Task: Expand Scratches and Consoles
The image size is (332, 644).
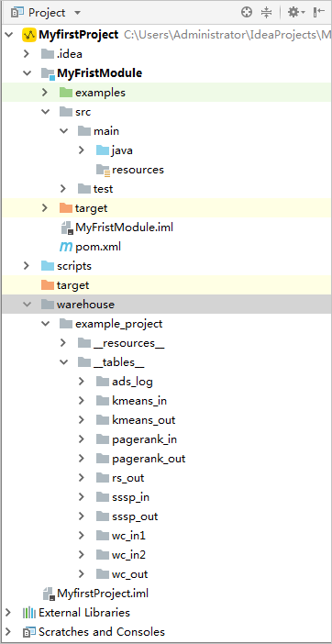Action: click(x=8, y=632)
